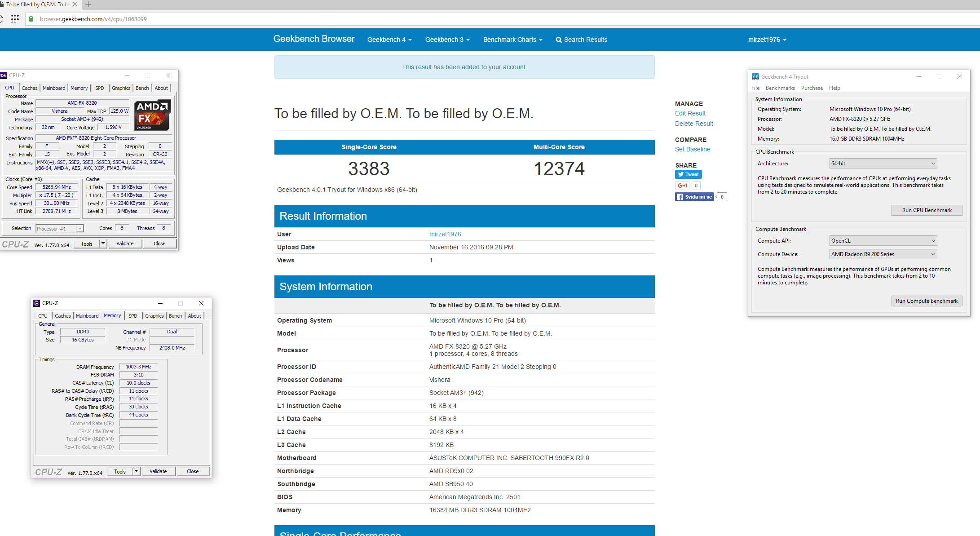Expand the Architecture 64-bit combo box
The width and height of the screenshot is (980, 536).
(x=883, y=164)
